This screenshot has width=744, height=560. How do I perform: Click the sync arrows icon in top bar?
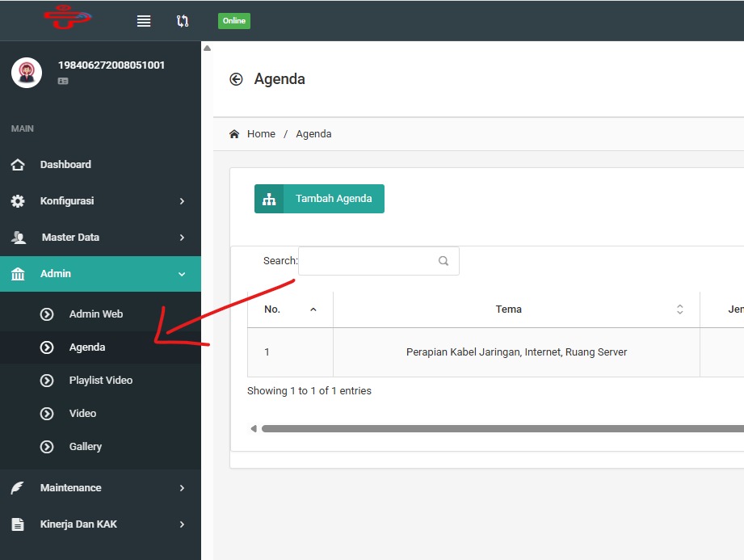coord(183,21)
